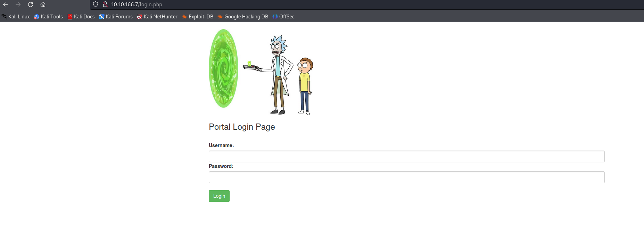Open OffSec bookmark

point(283,17)
